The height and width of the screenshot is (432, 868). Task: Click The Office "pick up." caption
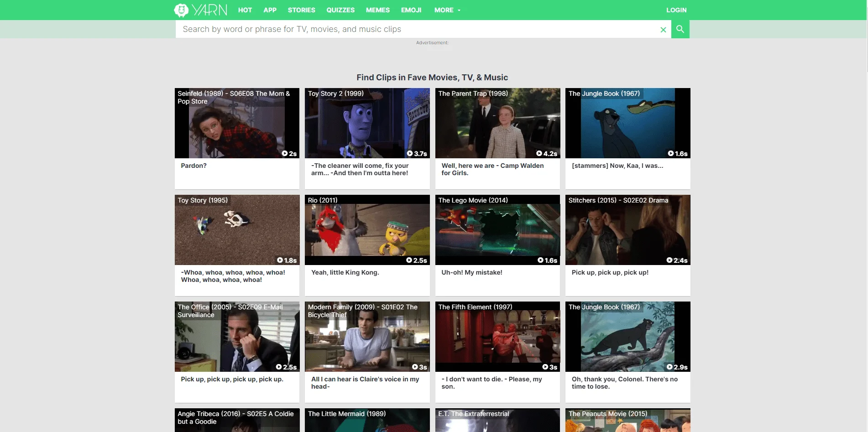(232, 379)
